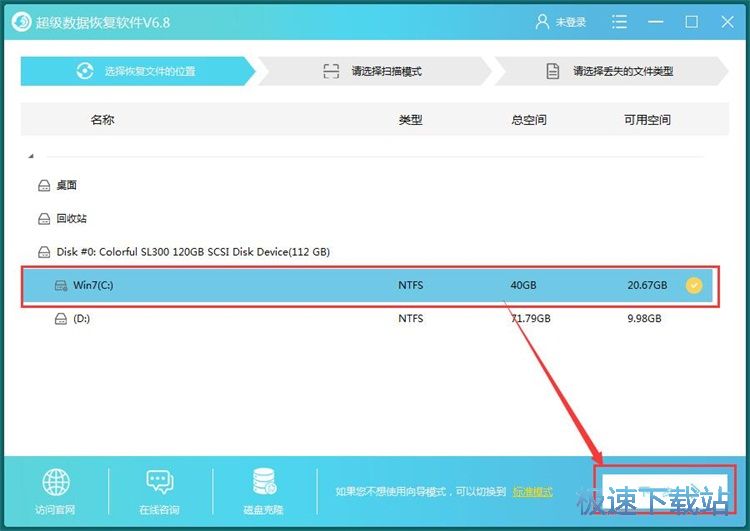The width and height of the screenshot is (750, 531).
Task: Sort by 可用空间 column header
Action: (647, 120)
